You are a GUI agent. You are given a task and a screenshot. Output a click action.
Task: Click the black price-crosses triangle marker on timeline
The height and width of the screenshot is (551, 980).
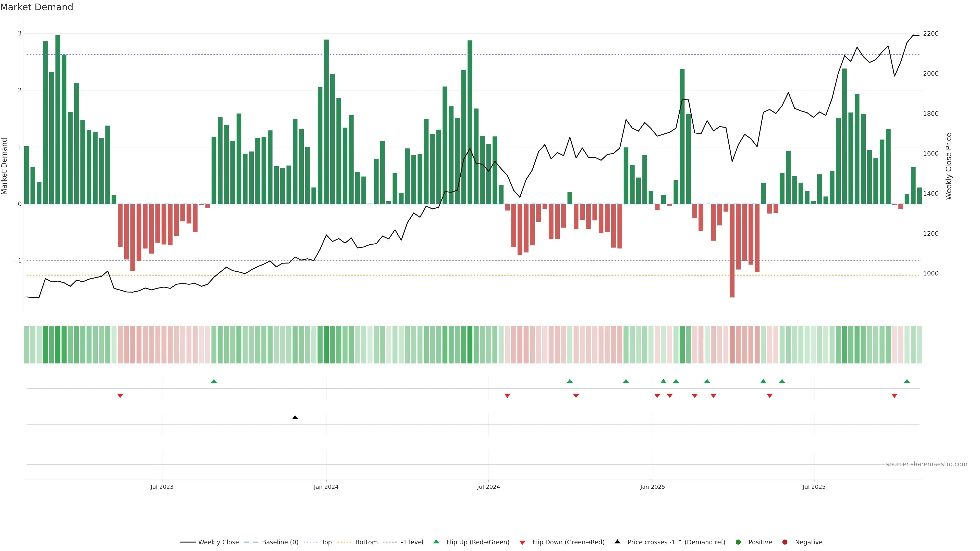(x=295, y=418)
